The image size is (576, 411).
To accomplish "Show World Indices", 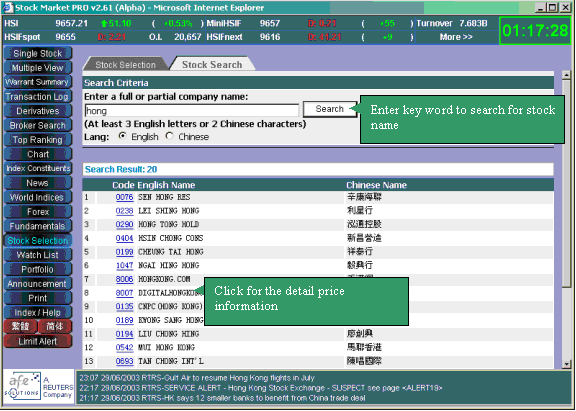I will click(37, 197).
